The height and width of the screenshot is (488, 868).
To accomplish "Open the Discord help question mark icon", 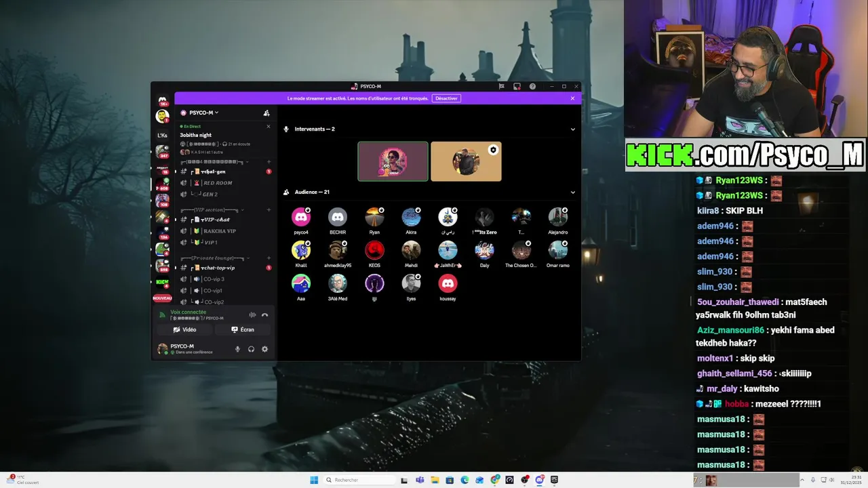I will click(532, 87).
